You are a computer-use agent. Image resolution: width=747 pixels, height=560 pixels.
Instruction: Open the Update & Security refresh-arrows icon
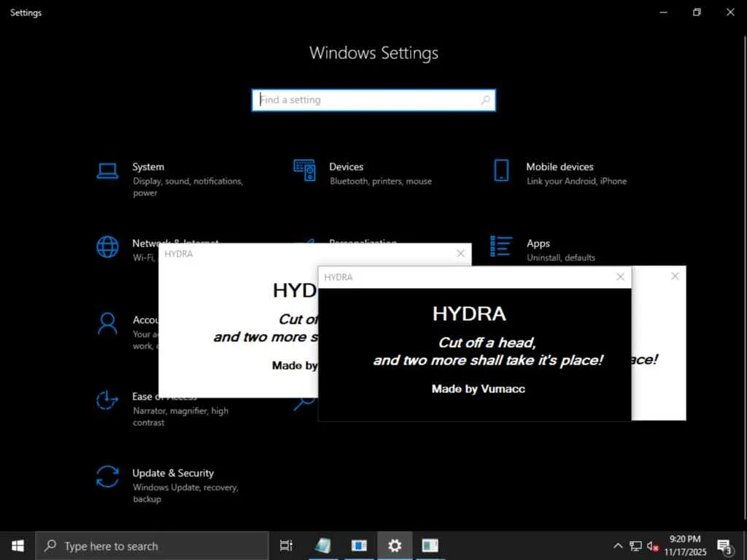pyautogui.click(x=107, y=477)
